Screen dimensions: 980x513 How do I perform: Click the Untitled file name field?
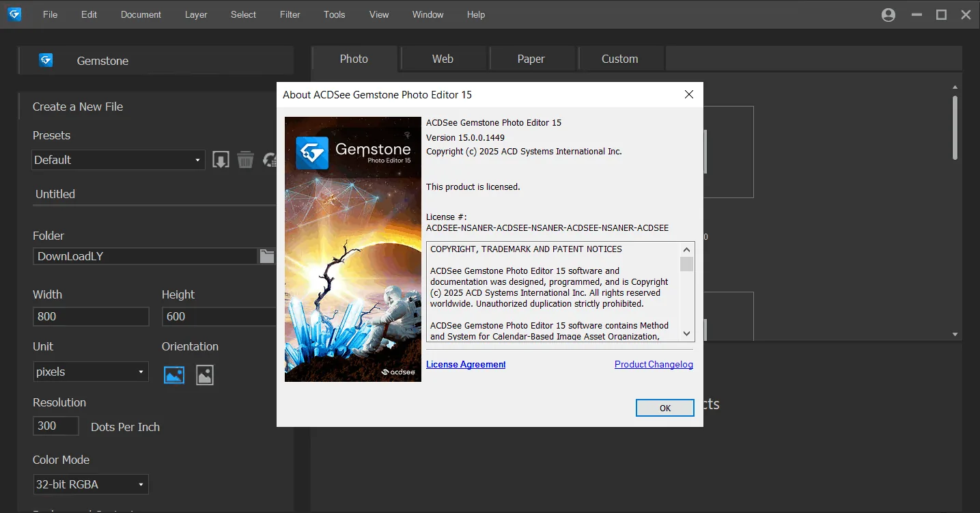click(154, 194)
